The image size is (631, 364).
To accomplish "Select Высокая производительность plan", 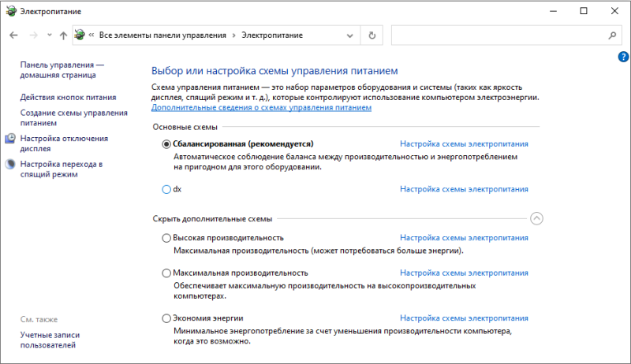I will point(166,238).
